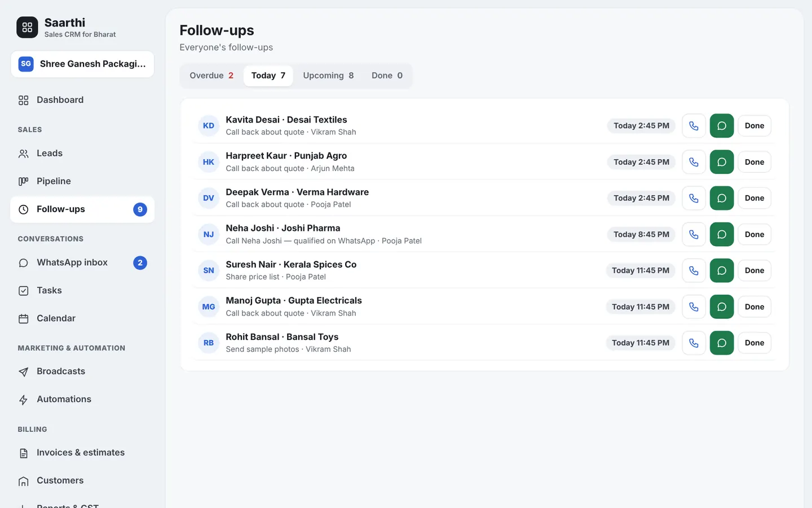
Task: Open Broadcasts in the sidebar
Action: (82, 371)
